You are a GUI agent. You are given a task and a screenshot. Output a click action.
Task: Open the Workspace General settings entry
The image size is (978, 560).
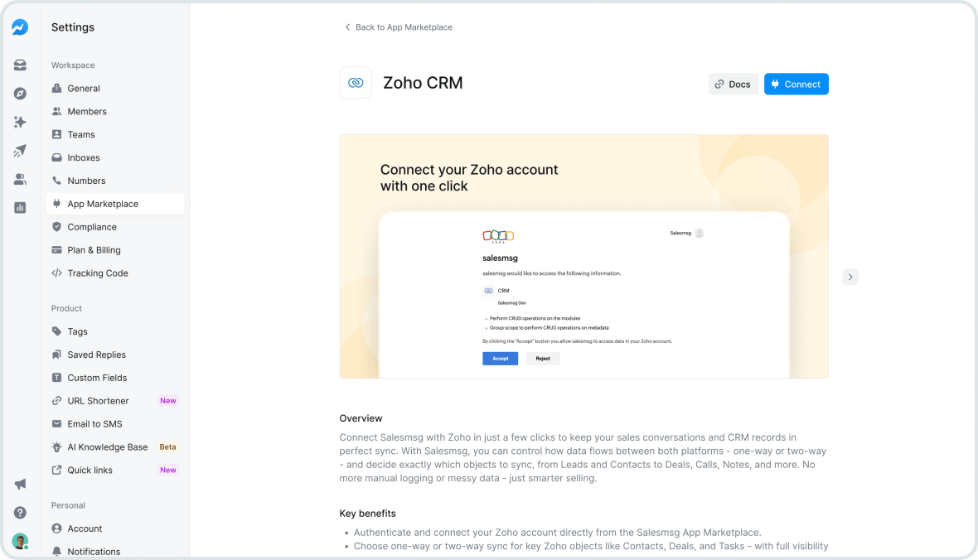pos(83,88)
